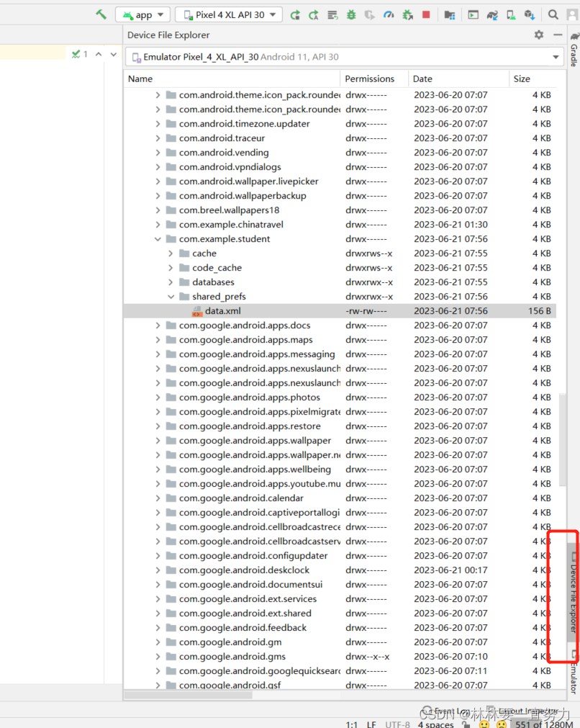Start debugging with the green bug icon
The image size is (580, 728).
(351, 14)
